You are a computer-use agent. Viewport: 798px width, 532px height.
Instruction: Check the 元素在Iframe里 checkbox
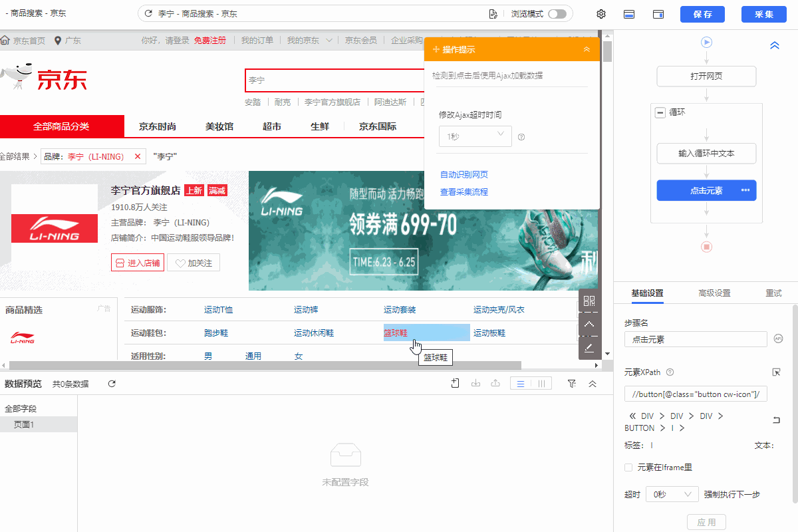pyautogui.click(x=628, y=467)
